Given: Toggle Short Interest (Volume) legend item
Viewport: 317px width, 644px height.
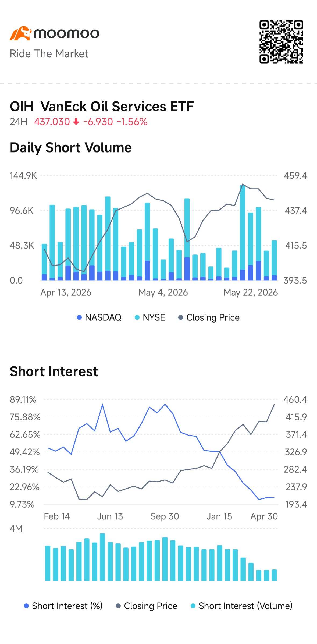Looking at the screenshot, I should click(241, 606).
